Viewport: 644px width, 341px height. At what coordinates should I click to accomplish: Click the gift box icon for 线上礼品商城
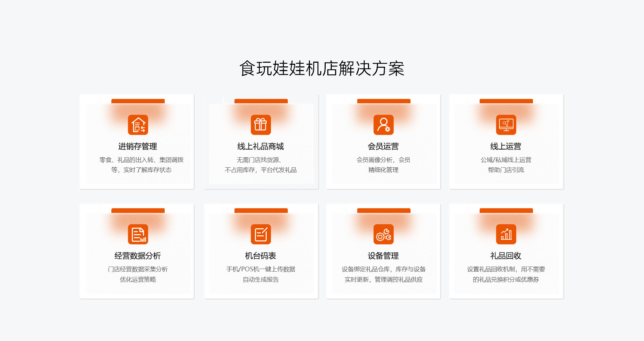(261, 125)
